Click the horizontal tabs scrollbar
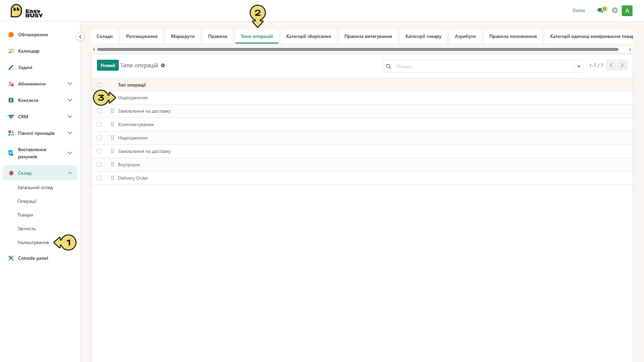This screenshot has width=644, height=362. (357, 49)
